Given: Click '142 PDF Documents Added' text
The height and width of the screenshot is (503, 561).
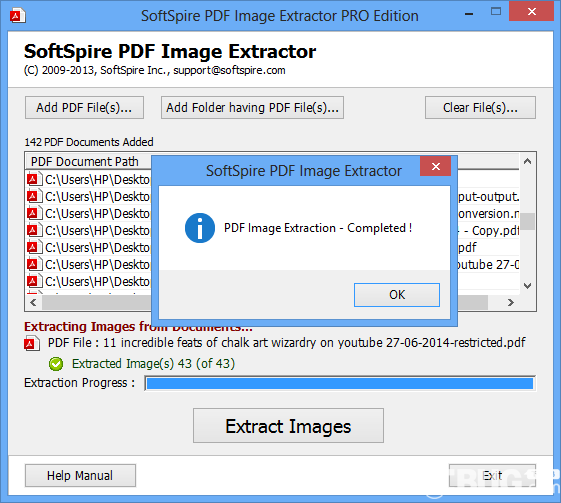Looking at the screenshot, I should [89, 142].
